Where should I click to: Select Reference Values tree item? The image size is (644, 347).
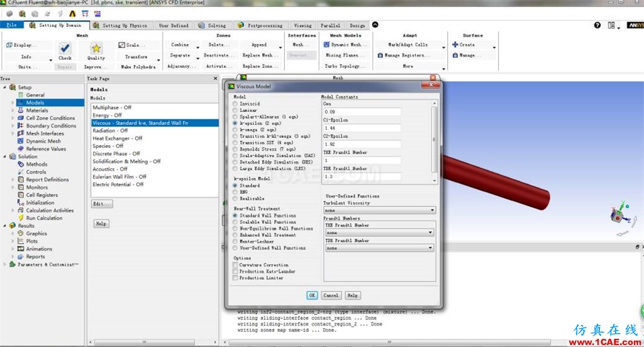click(45, 149)
